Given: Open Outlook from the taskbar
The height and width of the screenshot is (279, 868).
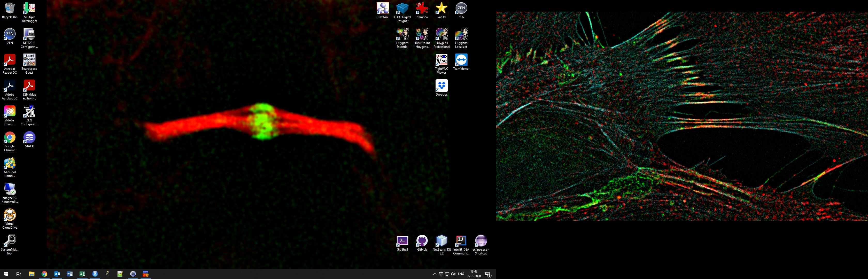Looking at the screenshot, I should tap(57, 274).
